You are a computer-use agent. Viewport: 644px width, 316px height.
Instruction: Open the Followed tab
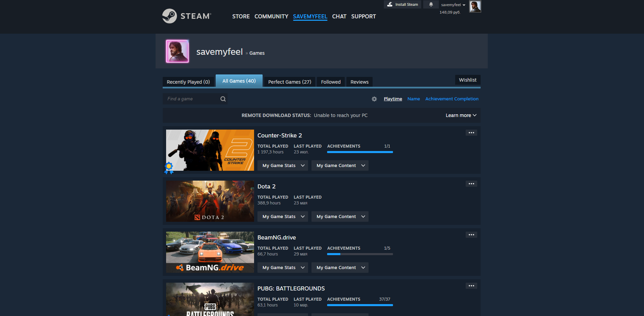click(331, 82)
